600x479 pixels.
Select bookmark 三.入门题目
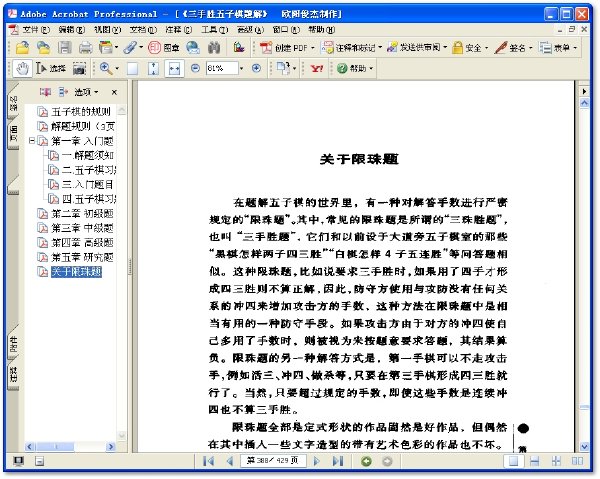[87, 184]
